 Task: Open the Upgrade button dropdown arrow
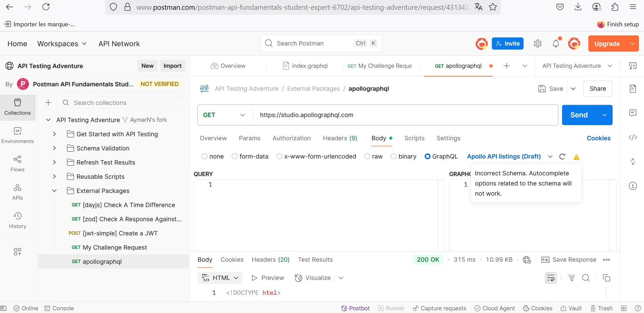(633, 44)
